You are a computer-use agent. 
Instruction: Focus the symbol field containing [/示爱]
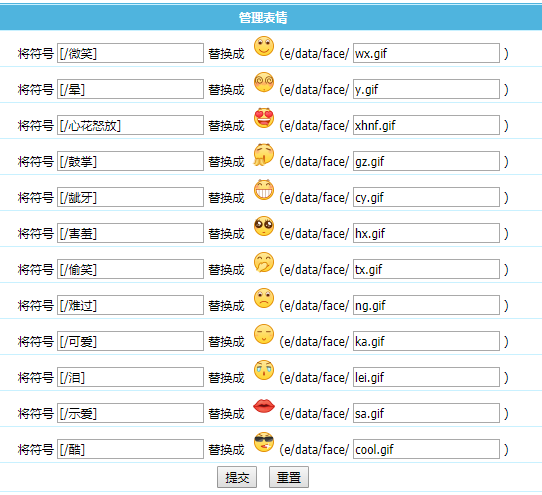(130, 413)
